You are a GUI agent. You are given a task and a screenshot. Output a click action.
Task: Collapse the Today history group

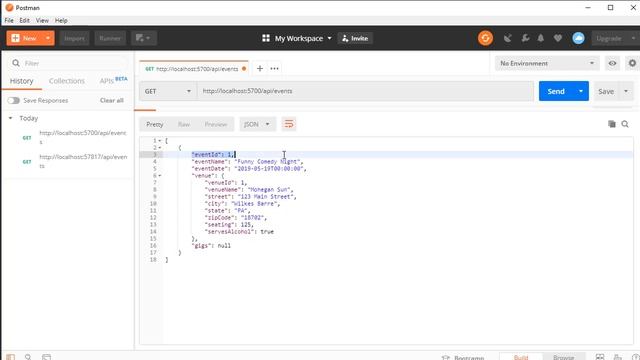pos(11,118)
